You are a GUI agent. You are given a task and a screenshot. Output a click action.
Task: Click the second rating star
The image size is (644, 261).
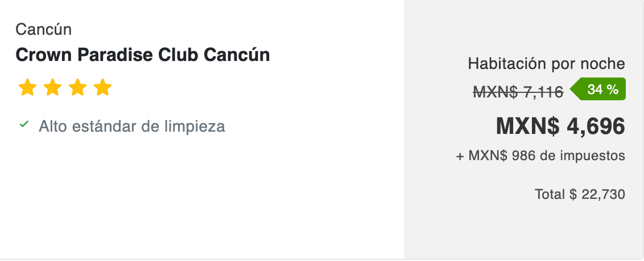(52, 88)
